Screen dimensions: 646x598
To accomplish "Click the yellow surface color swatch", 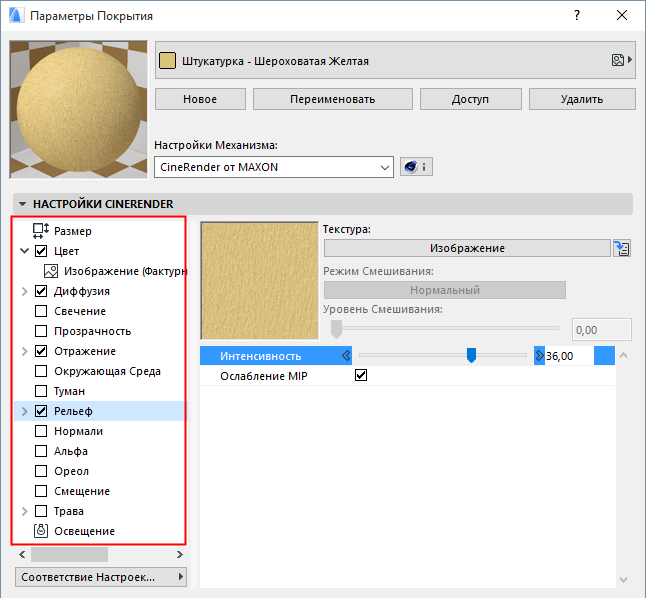I will point(167,61).
